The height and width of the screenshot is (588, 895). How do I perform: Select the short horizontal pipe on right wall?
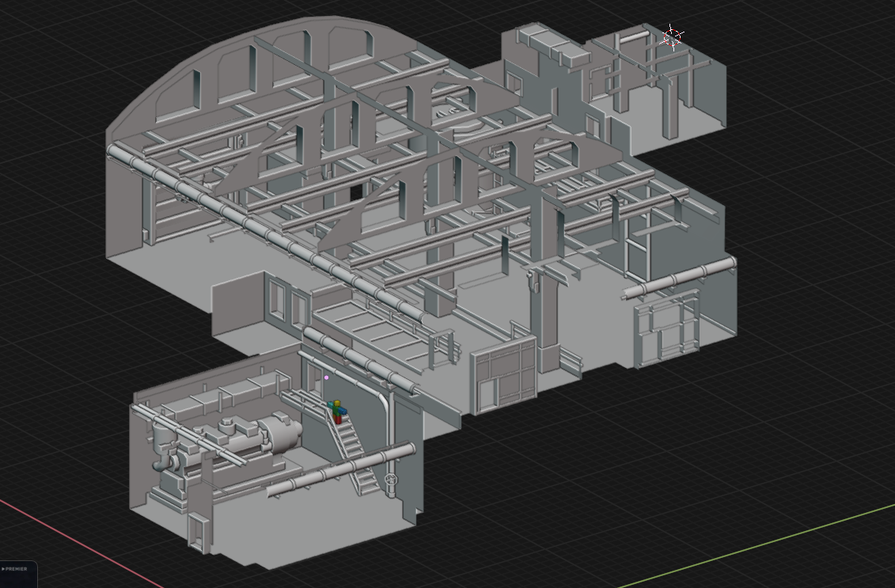pyautogui.click(x=679, y=279)
